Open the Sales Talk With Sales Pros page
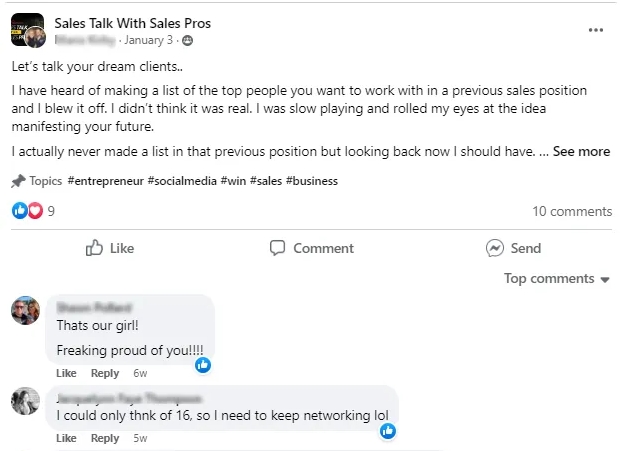The height and width of the screenshot is (451, 620). pos(133,23)
